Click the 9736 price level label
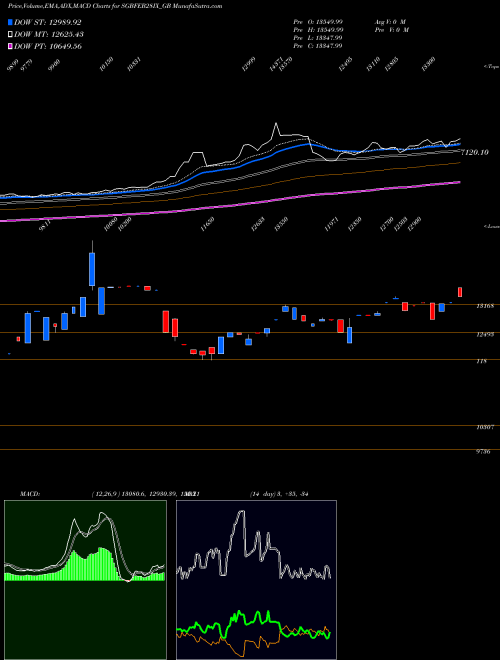Viewport: 500px width, 660px height. click(x=483, y=451)
